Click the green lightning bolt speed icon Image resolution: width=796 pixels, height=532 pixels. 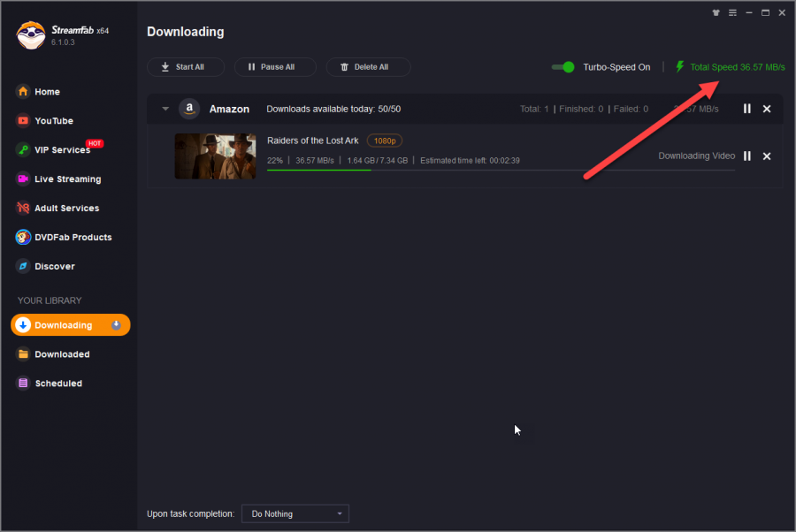click(x=680, y=66)
